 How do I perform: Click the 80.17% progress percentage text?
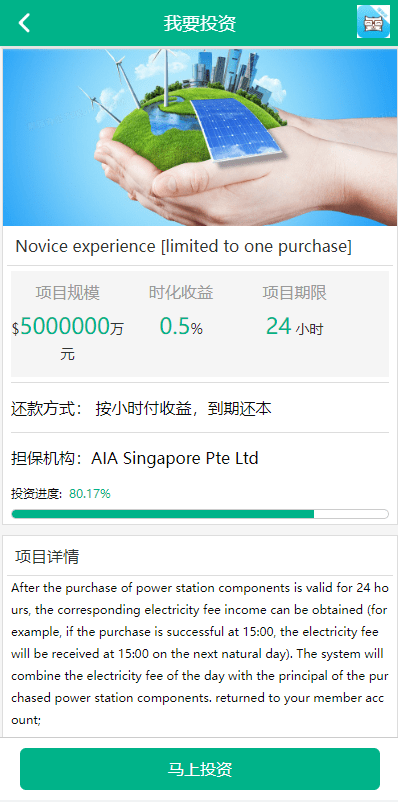point(90,494)
